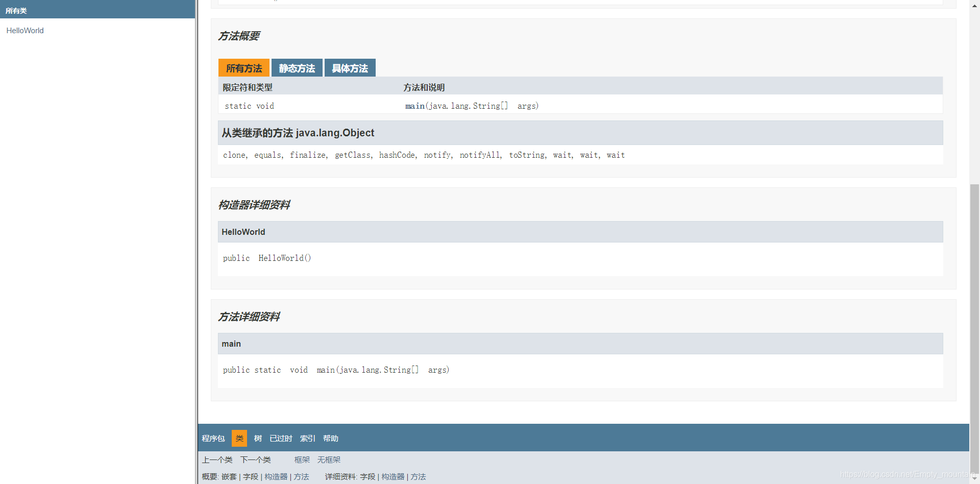Click 'public static void main' signature
Screen dimensions: 980x484
click(x=336, y=370)
